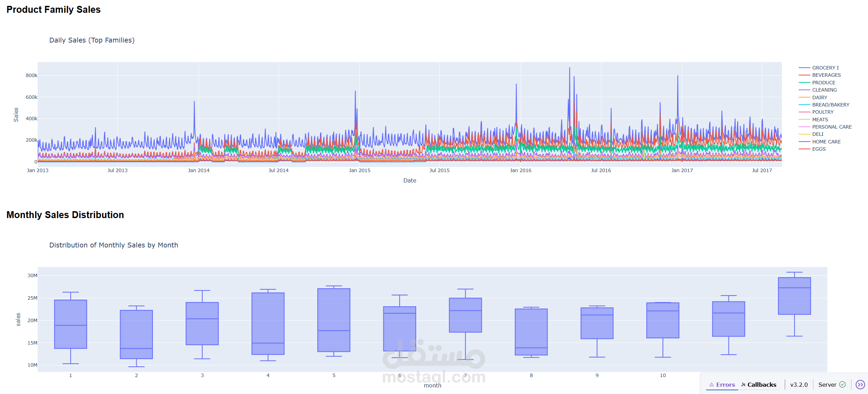Click the month 12 box plot
The image size is (868, 394).
coord(794,296)
